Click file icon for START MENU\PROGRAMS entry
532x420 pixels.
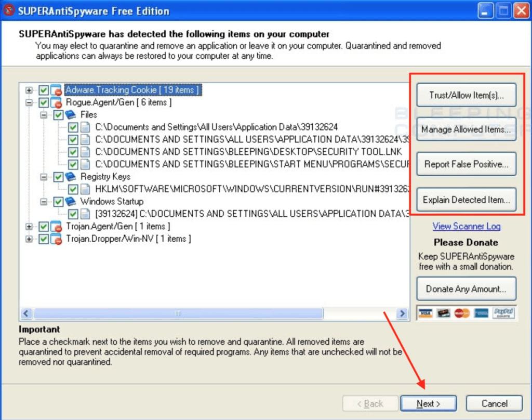(85, 165)
